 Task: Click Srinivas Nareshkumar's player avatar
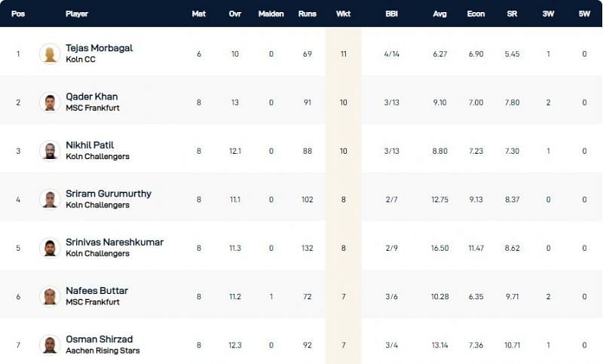[50, 248]
